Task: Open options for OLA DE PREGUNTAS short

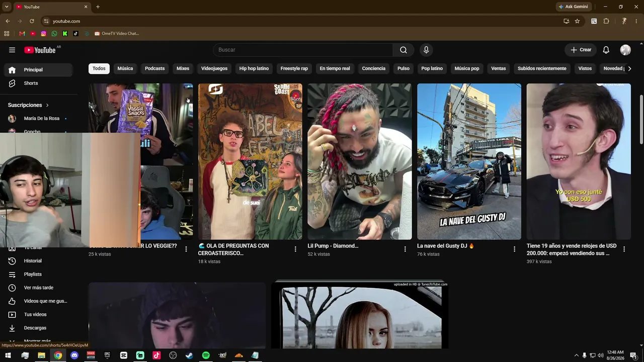Action: click(x=295, y=249)
